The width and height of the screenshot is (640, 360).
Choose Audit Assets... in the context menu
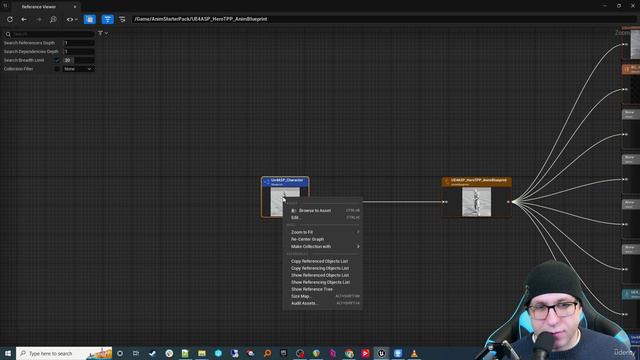click(322, 303)
